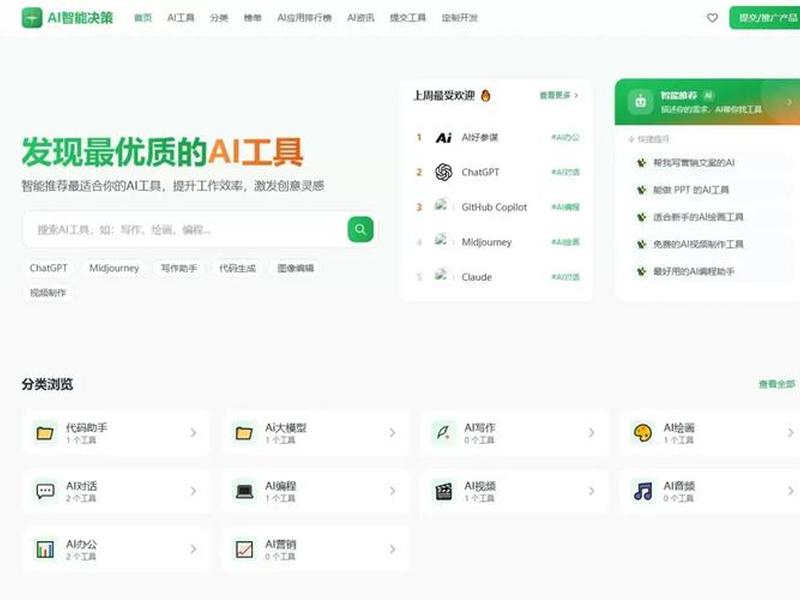Open AI资讯 nav item
800x600 pixels.
360,18
